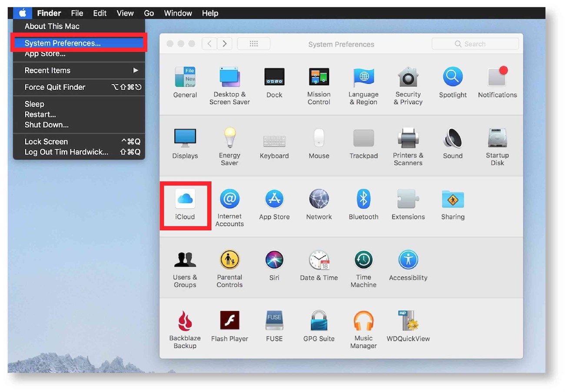Open the Music Manager preferences

coord(363,329)
